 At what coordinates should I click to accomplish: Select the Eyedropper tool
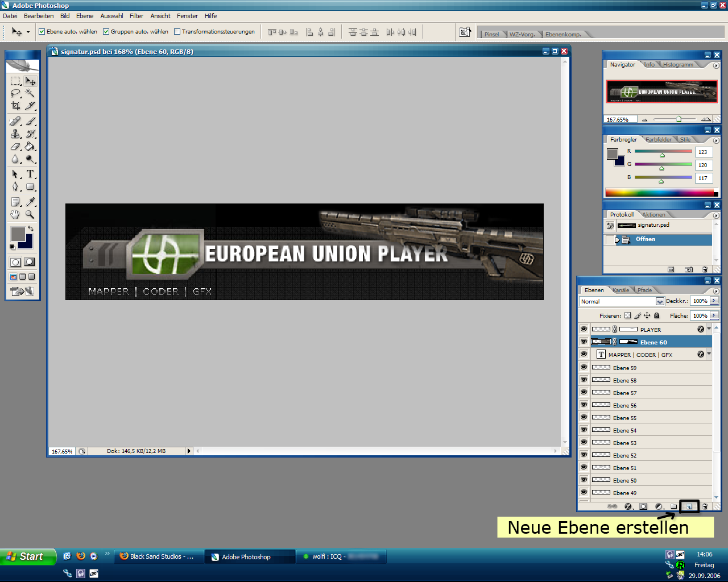coord(30,202)
